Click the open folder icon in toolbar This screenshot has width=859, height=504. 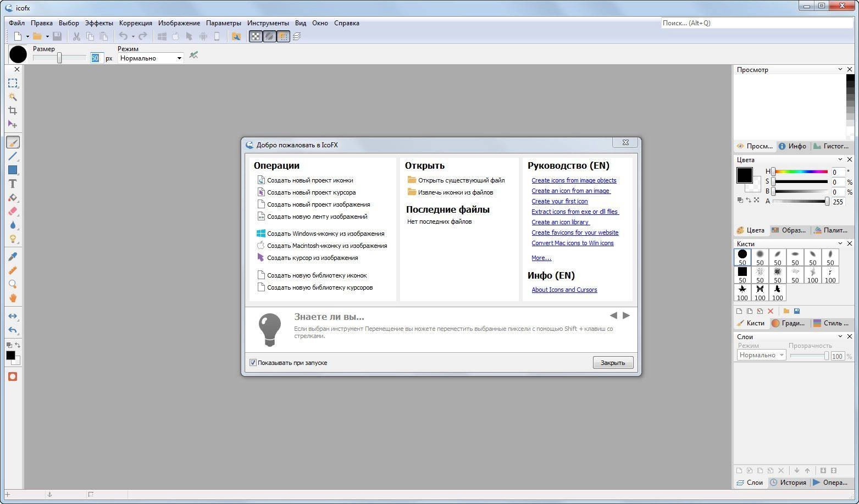coord(37,36)
